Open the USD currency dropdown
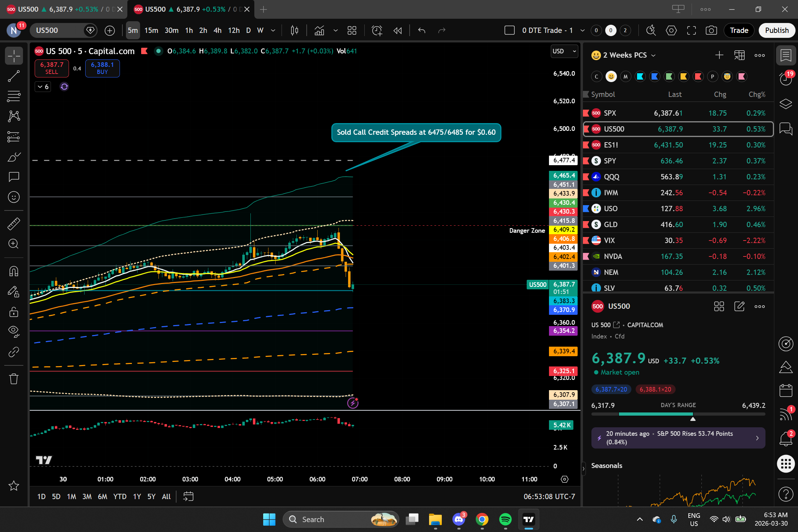The height and width of the screenshot is (532, 798). pos(564,51)
